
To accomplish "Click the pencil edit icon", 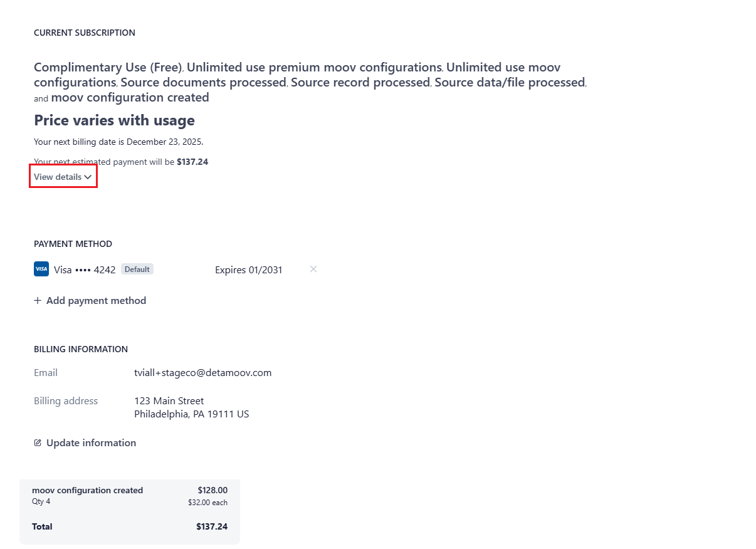I will 38,443.
